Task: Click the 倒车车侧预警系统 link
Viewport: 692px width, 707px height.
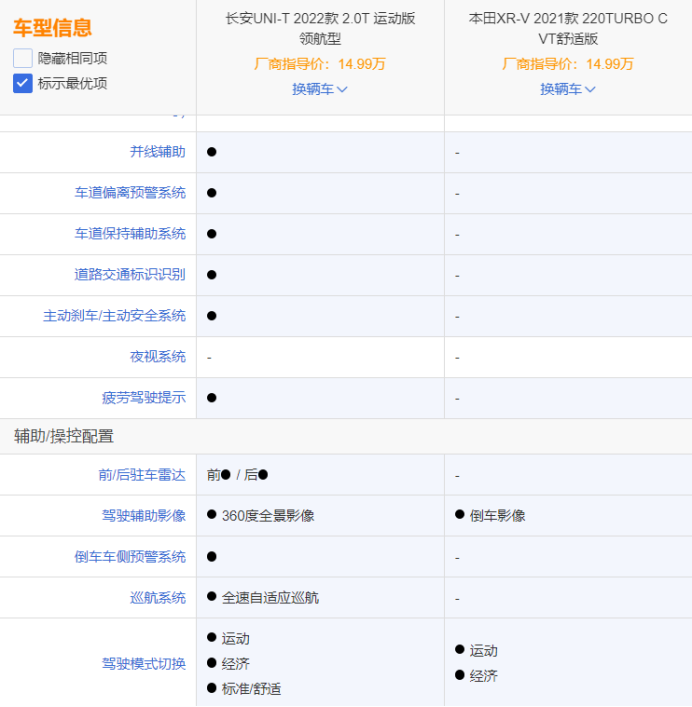Action: [x=130, y=557]
